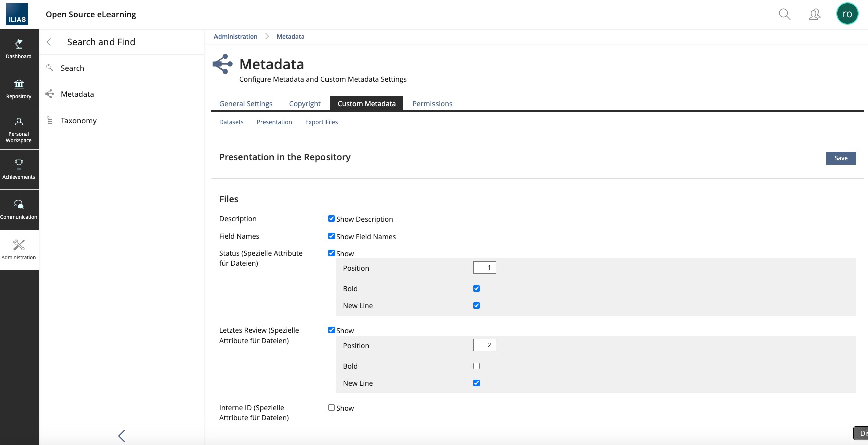868x445 pixels.
Task: Open the Dashboard from the sidebar
Action: (x=19, y=49)
